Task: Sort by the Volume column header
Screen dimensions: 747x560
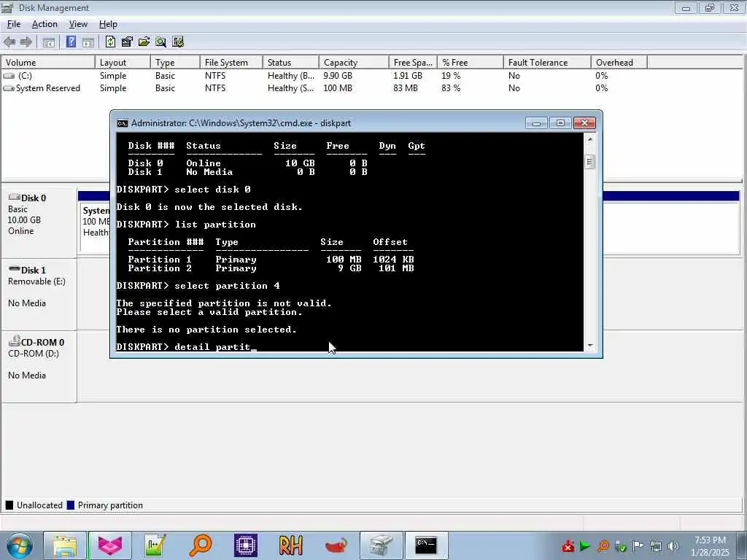Action: click(x=48, y=63)
